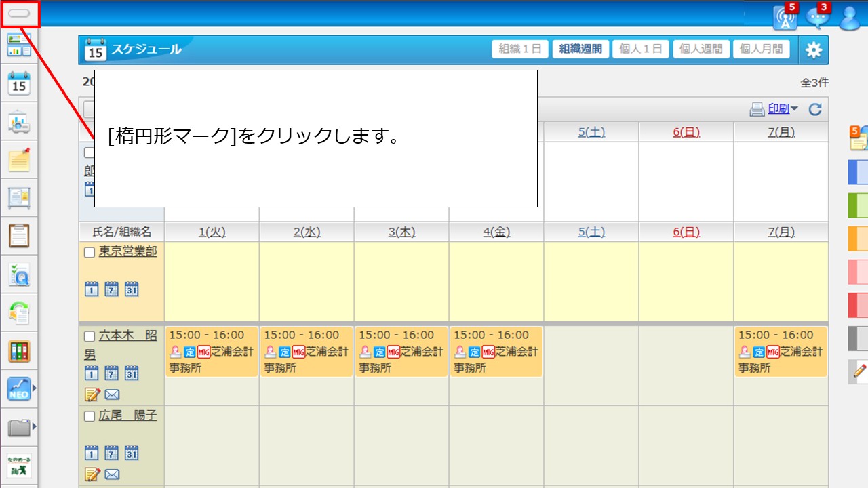The width and height of the screenshot is (868, 488).
Task: Expand the folder sidebar icon submenu arrow
Action: click(x=34, y=427)
